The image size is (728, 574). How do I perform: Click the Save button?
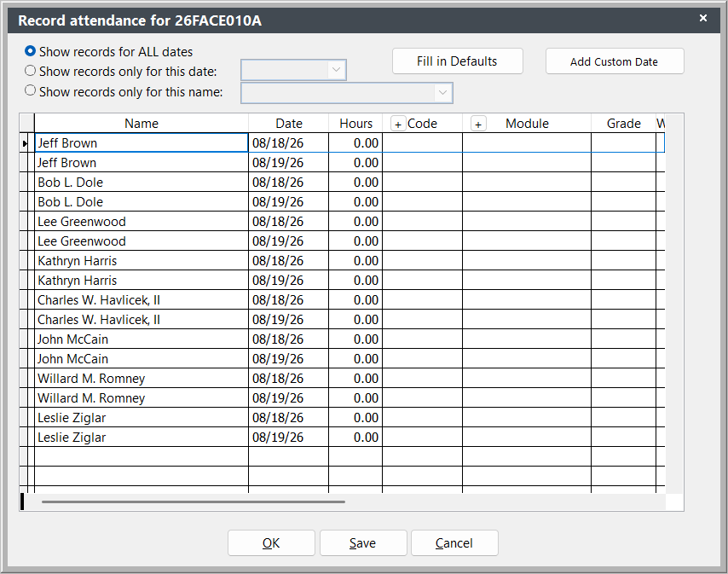pyautogui.click(x=362, y=543)
